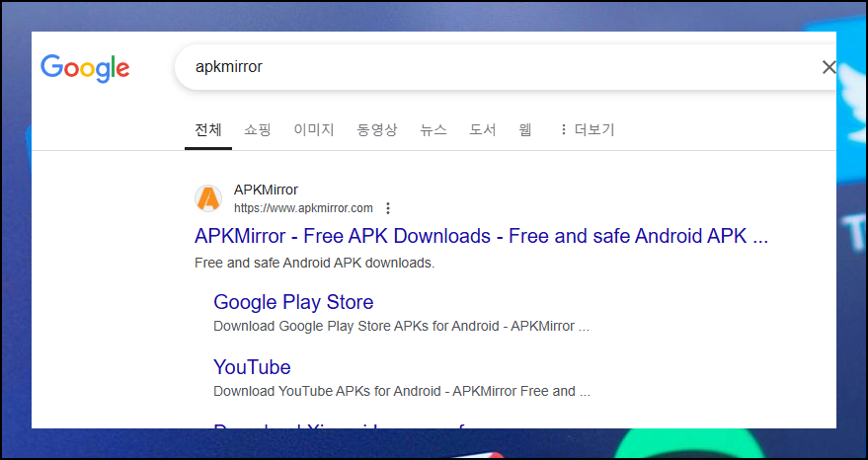Open the 뉴스 tab
This screenshot has height=460, width=868.
point(434,130)
